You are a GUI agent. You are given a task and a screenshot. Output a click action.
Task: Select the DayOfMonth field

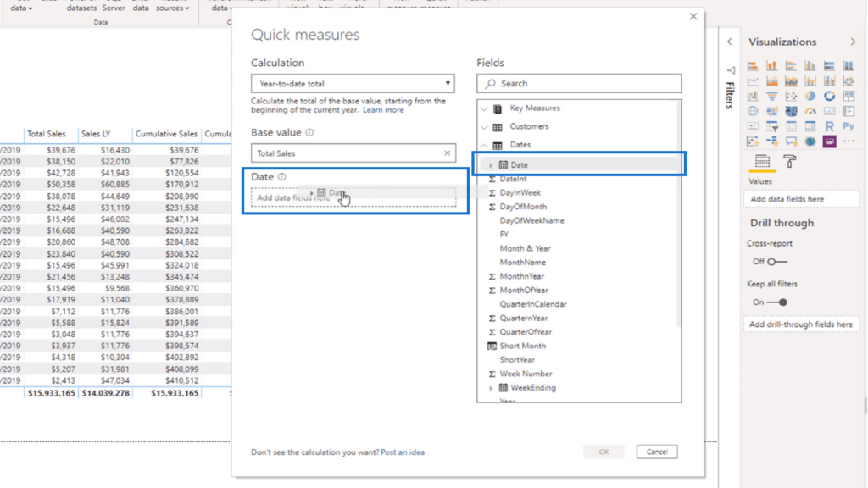tap(523, 207)
